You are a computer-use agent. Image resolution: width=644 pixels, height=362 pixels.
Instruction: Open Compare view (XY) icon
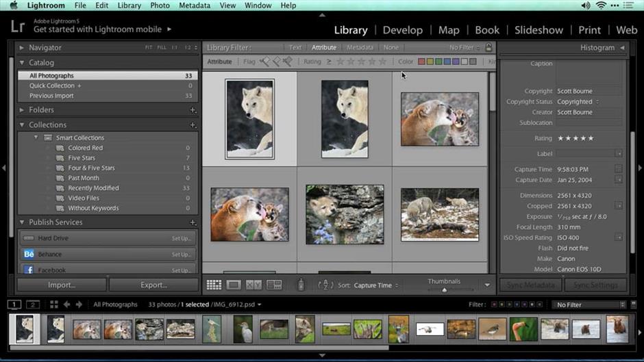[253, 285]
